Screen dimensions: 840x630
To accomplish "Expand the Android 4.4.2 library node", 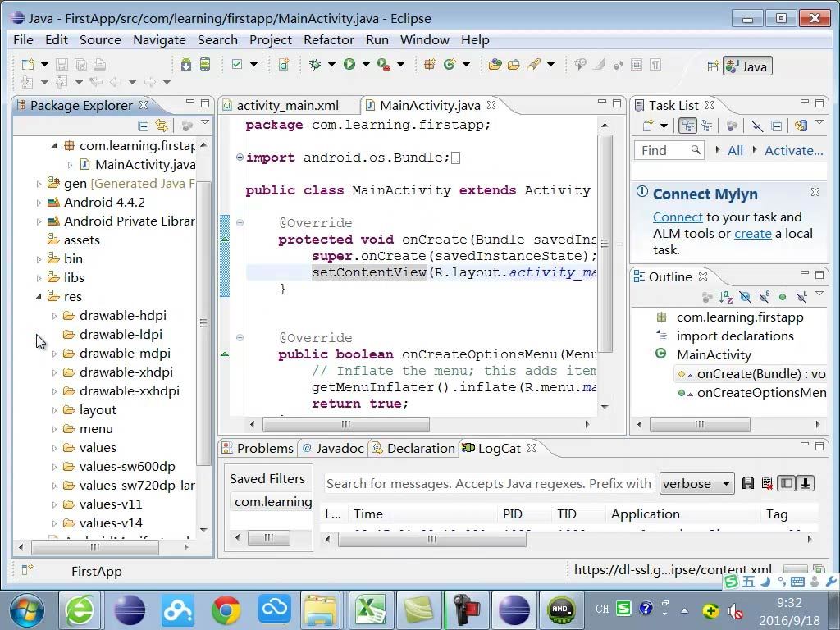I will pos(39,203).
